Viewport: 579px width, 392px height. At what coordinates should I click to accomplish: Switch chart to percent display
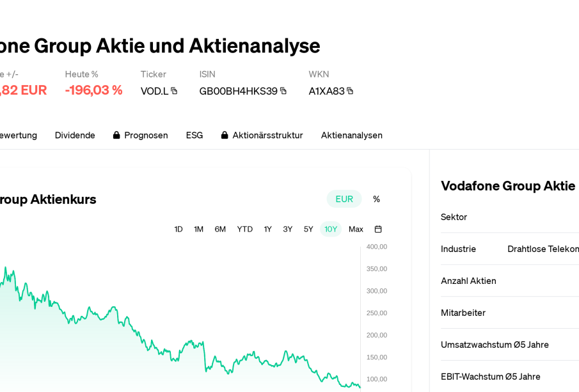point(376,199)
